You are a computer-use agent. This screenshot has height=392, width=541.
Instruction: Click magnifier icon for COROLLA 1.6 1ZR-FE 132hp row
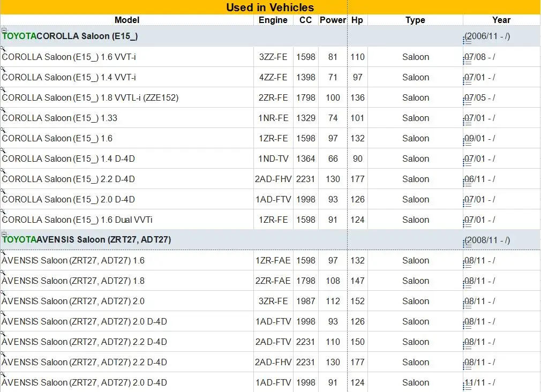[3, 131]
